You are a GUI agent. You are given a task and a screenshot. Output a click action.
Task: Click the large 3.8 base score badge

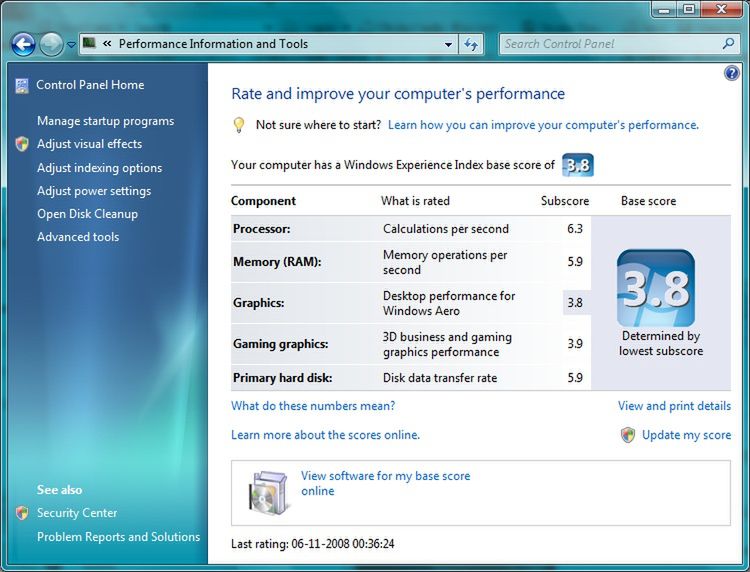pyautogui.click(x=656, y=288)
